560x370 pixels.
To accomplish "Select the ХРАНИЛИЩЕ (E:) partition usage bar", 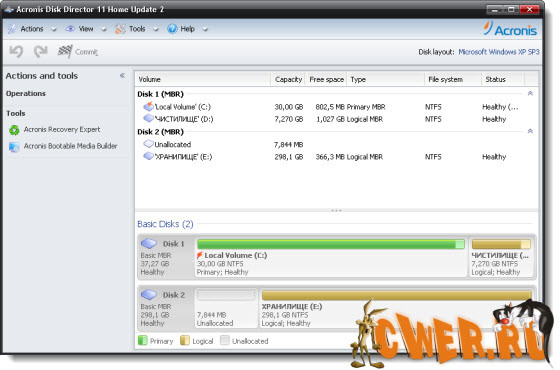I will coord(396,295).
